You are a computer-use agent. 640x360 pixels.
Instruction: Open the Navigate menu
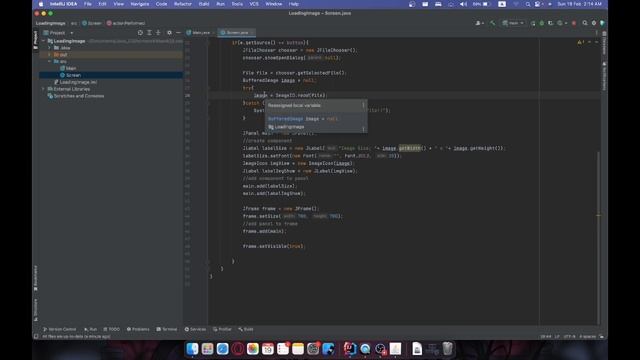point(140,4)
